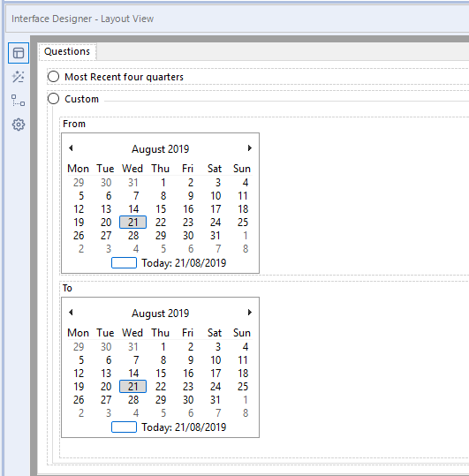Go to previous month in From calendar
Viewport: 469px width, 476px height.
71,148
